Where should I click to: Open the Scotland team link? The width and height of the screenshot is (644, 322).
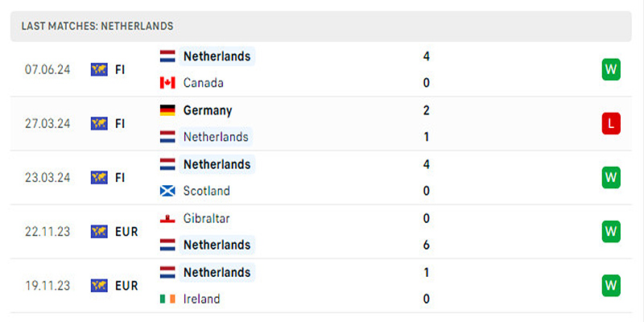tap(206, 191)
